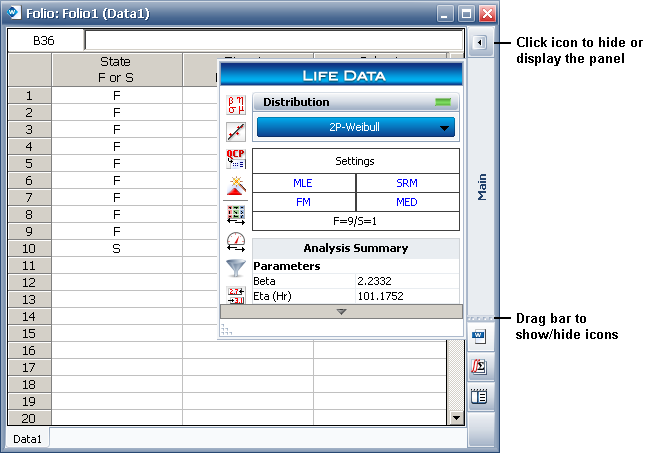Screen dimensions: 646x453
Task: Toggle the MED ranking method setting
Action: pos(407,202)
